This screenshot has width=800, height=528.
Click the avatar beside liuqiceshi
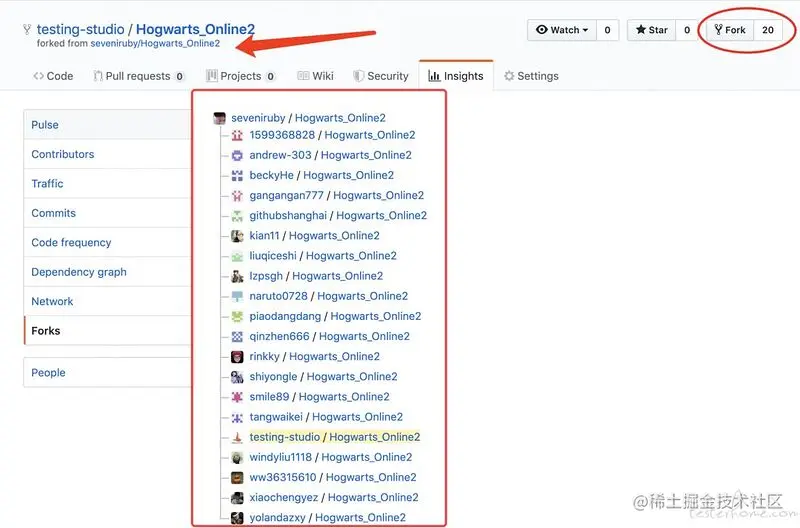[x=237, y=256]
